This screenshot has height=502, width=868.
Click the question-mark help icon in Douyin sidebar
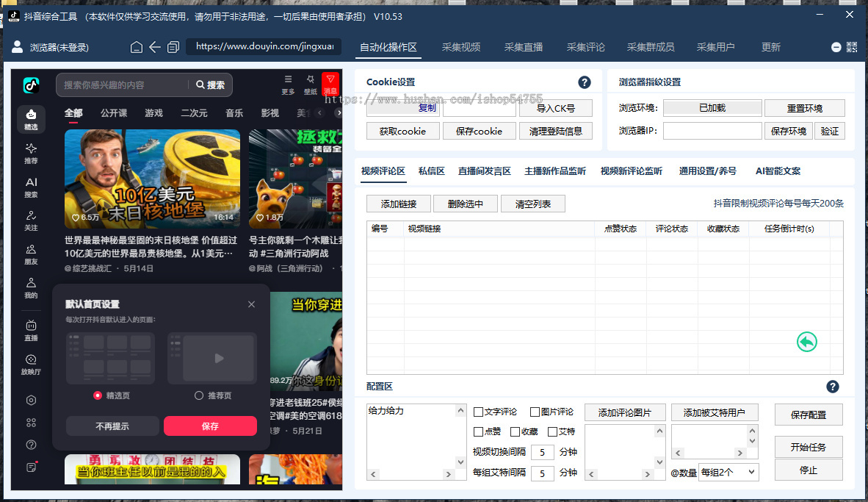pos(31,445)
